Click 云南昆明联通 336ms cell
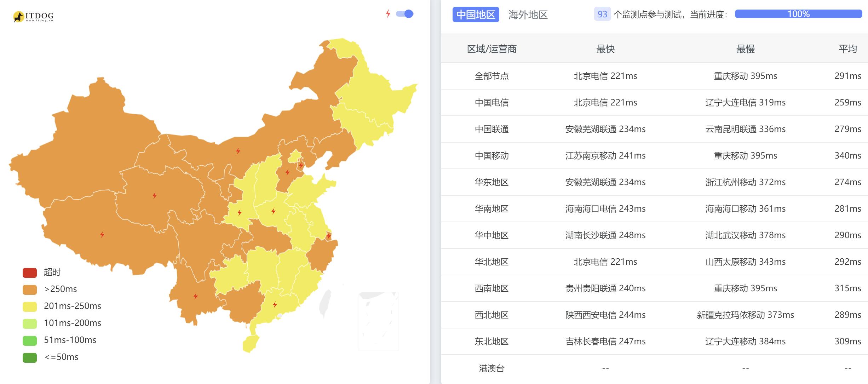The image size is (868, 384). [x=746, y=129]
